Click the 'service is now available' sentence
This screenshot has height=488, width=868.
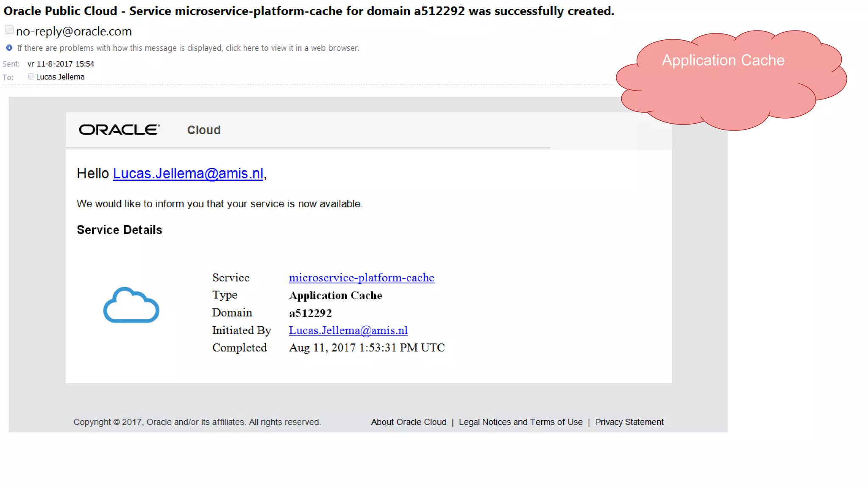click(220, 204)
